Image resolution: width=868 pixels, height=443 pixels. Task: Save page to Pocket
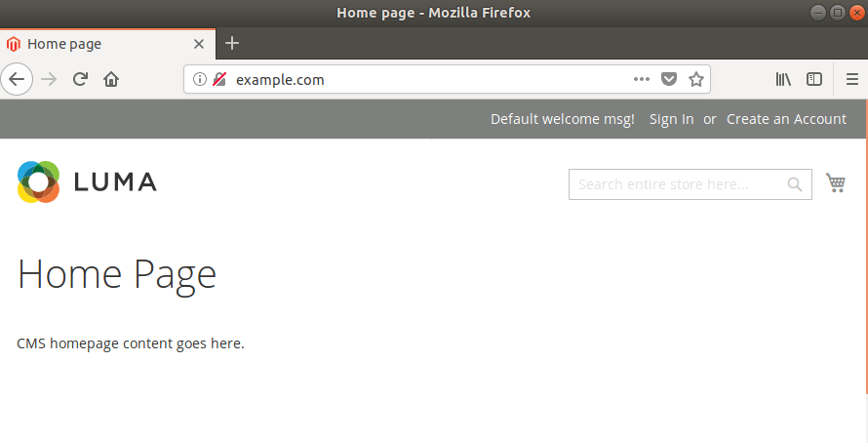668,79
